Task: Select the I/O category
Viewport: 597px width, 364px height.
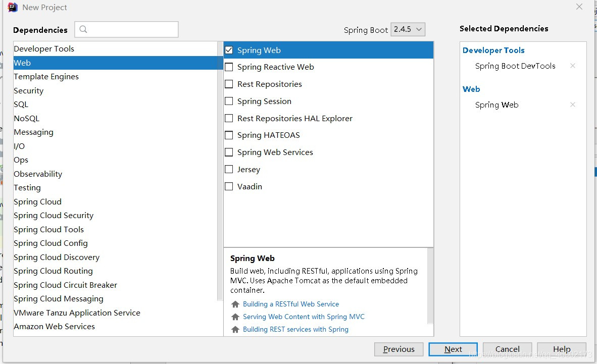Action: pyautogui.click(x=115, y=146)
